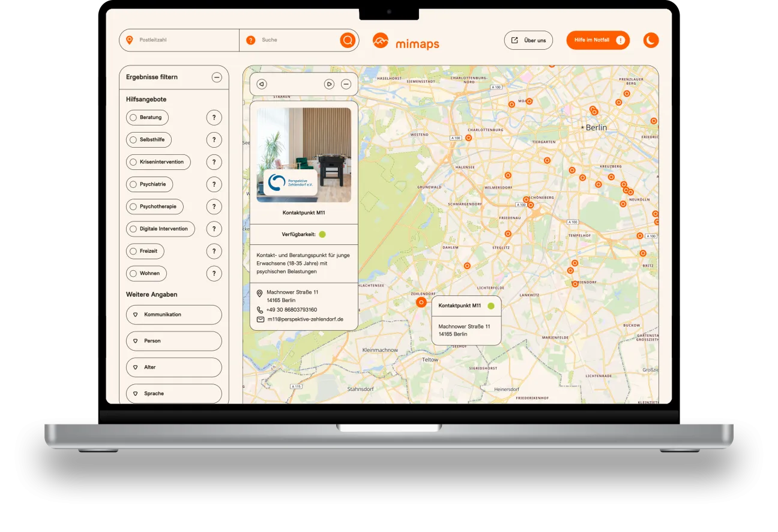Screen dimensions: 778x532
Task: Click the orange search magnifier button
Action: (x=348, y=40)
